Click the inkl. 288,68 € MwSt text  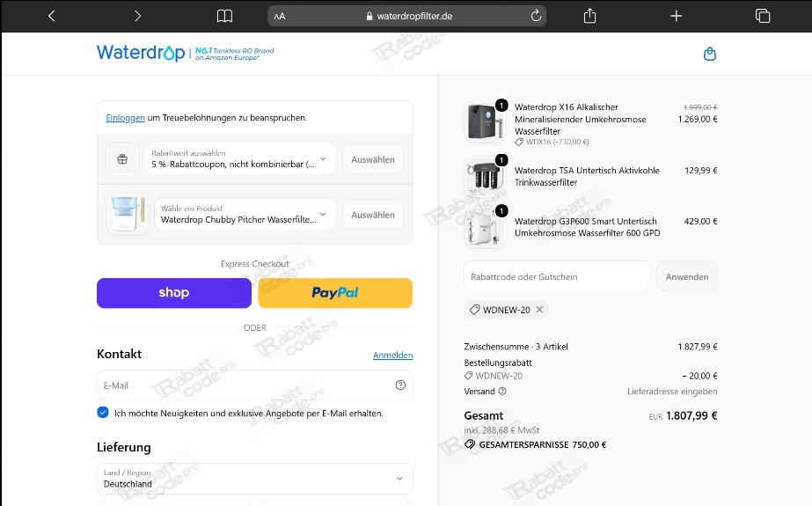(501, 430)
